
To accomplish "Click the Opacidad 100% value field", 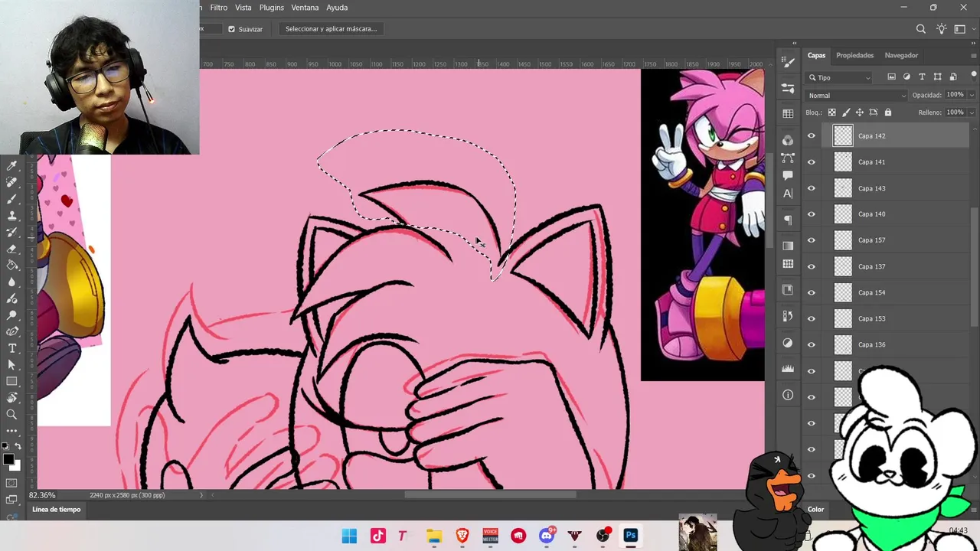I will pyautogui.click(x=955, y=95).
